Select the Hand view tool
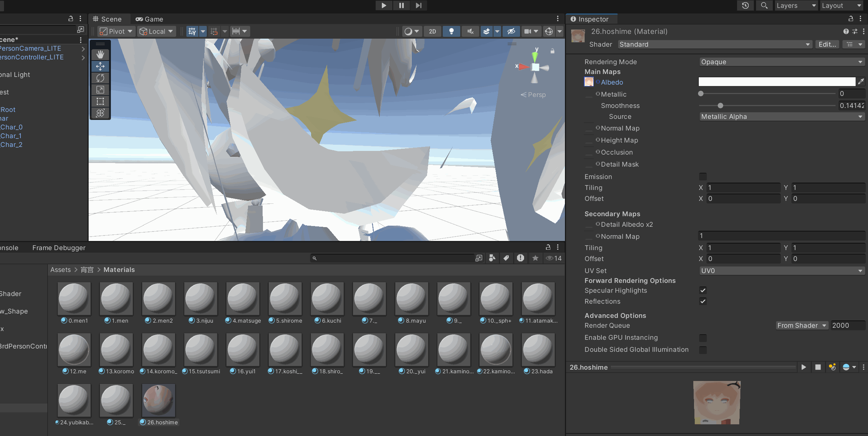This screenshot has height=436, width=868. click(x=100, y=55)
